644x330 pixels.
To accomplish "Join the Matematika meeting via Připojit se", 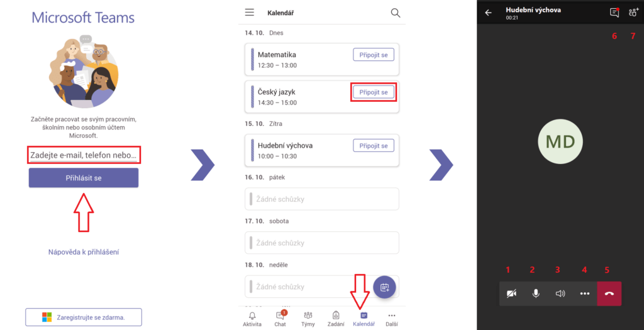I will pyautogui.click(x=374, y=55).
